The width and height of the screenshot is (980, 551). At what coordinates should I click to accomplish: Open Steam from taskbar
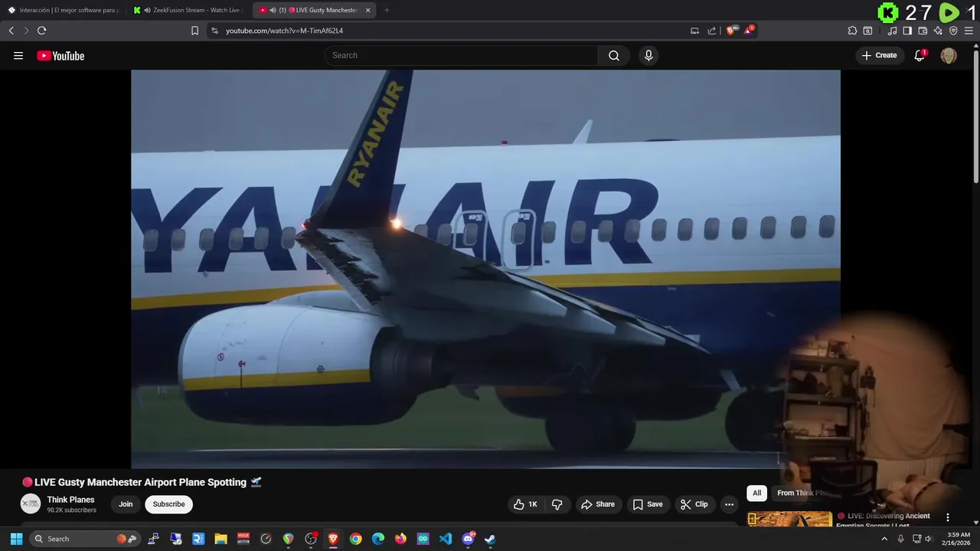490,539
